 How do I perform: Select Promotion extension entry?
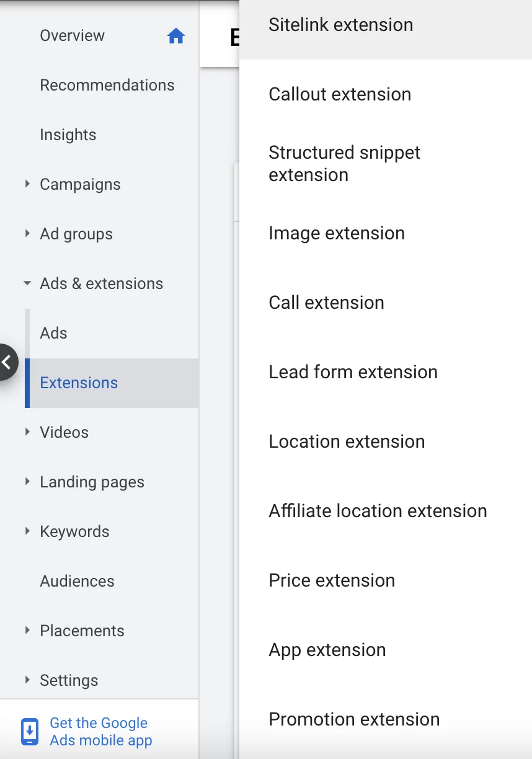point(354,719)
